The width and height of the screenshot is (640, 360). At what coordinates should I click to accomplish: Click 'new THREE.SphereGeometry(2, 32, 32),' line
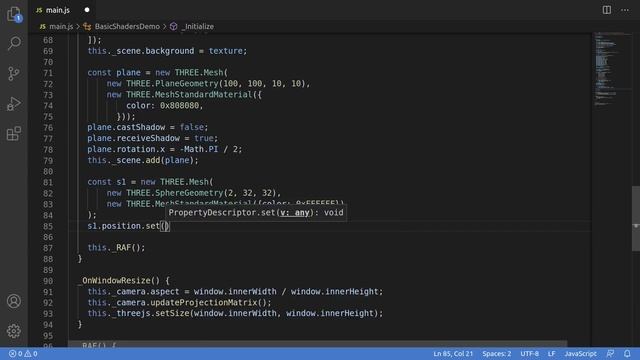click(194, 193)
